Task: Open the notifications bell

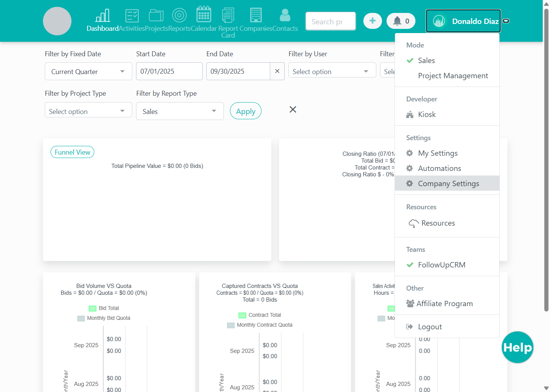Action: click(x=401, y=21)
